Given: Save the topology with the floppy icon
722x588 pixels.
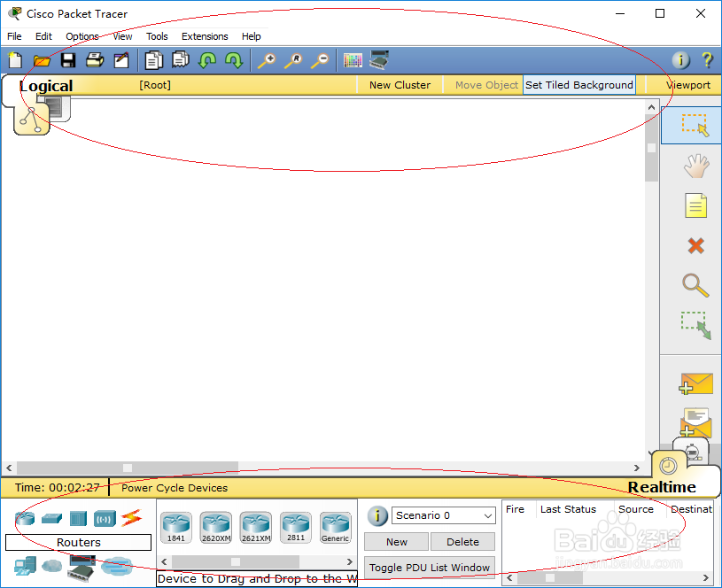Looking at the screenshot, I should coord(68,60).
